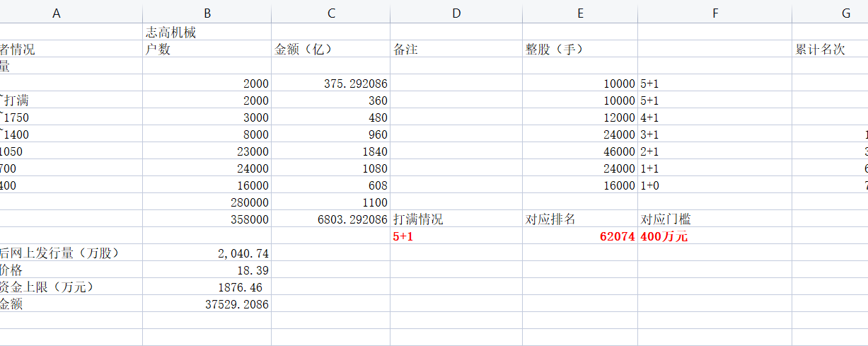868x346 pixels.
Task: Click 户数 cell showing 8000
Action: [x=207, y=134]
